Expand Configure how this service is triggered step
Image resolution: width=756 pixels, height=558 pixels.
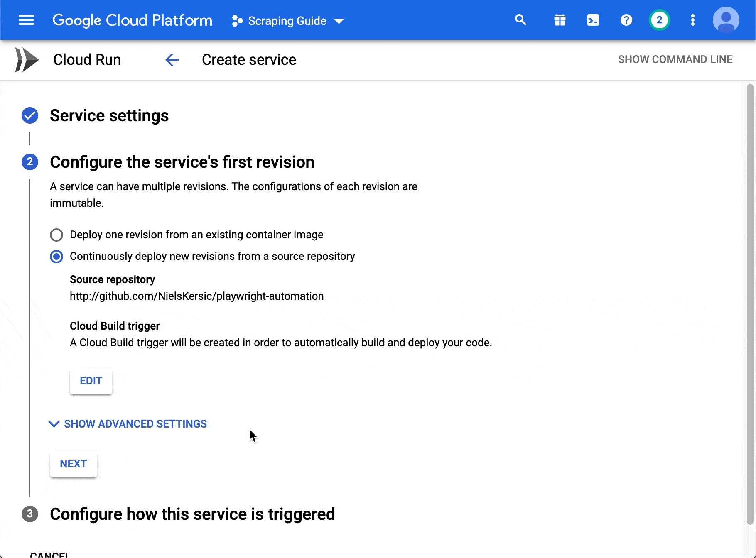(x=192, y=514)
